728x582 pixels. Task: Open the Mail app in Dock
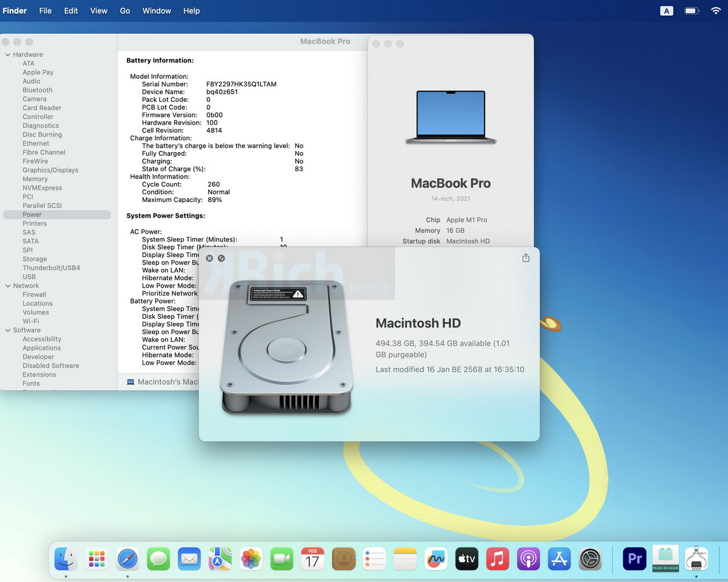coord(189,559)
